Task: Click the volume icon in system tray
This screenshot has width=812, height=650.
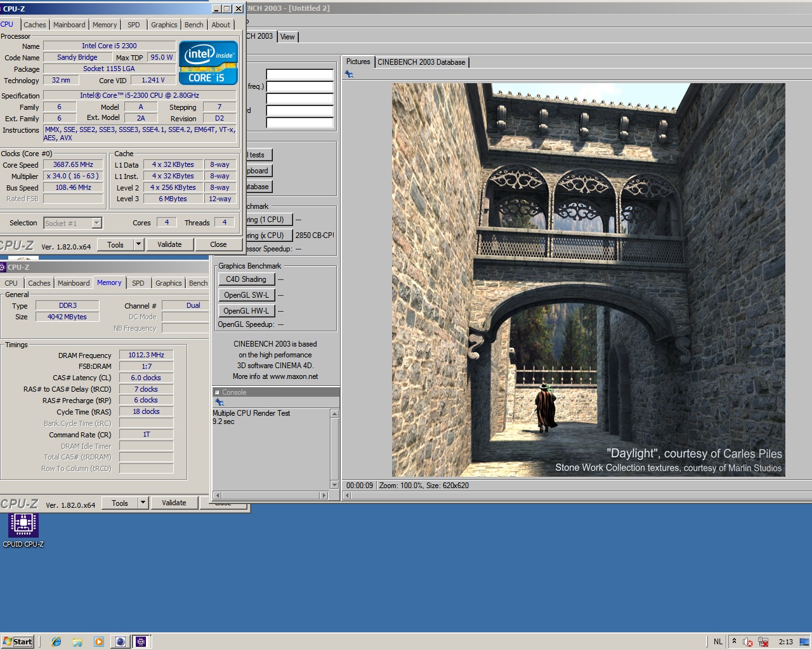Action: 748,642
